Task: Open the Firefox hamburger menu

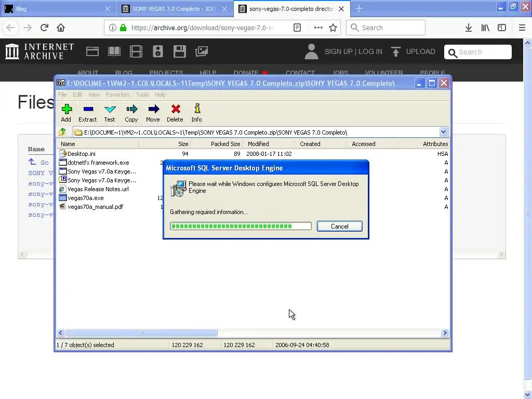Action: pos(522,28)
